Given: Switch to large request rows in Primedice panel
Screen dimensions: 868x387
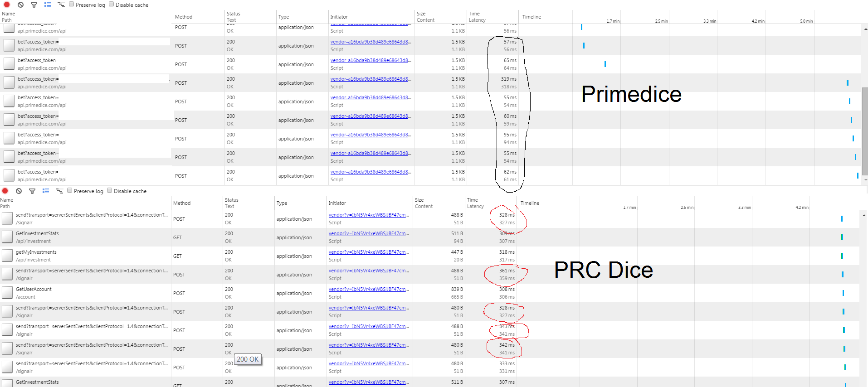Looking at the screenshot, I should click(48, 5).
